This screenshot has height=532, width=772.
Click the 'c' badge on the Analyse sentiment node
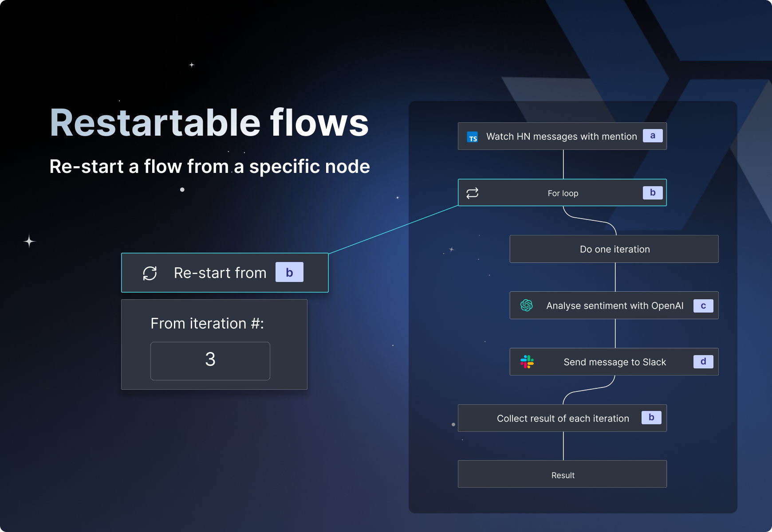tap(703, 305)
